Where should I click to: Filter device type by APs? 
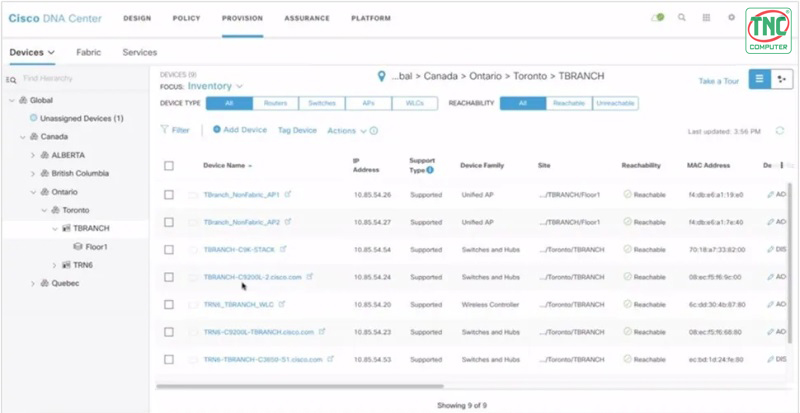click(368, 103)
